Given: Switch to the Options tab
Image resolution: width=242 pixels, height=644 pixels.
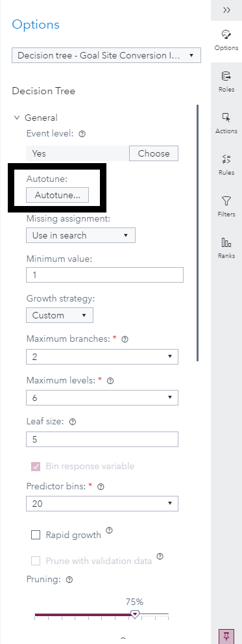Looking at the screenshot, I should click(x=226, y=40).
